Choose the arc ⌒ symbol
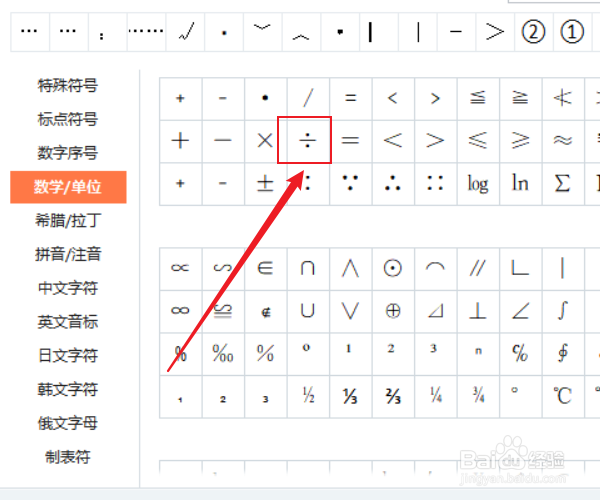Viewport: 600px width, 500px height. click(x=435, y=268)
